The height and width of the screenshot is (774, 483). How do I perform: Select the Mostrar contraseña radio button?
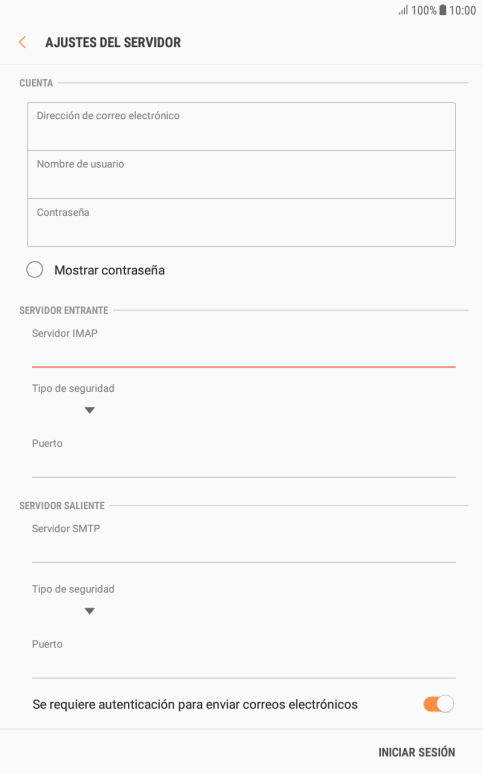35,270
